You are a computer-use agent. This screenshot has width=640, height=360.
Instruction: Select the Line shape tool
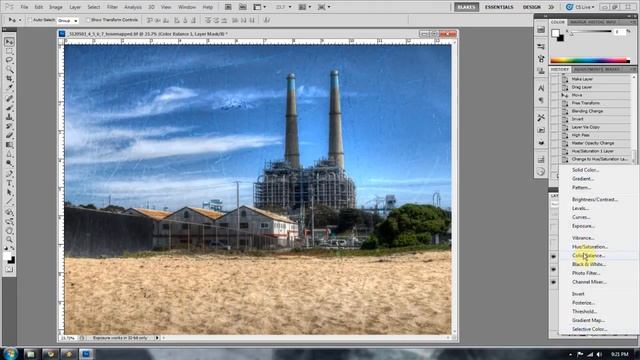click(9, 202)
